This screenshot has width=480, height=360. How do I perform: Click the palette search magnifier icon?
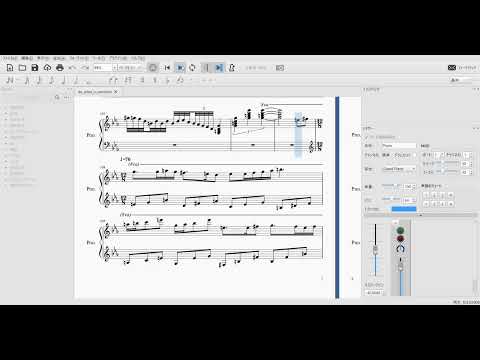tap(57, 97)
